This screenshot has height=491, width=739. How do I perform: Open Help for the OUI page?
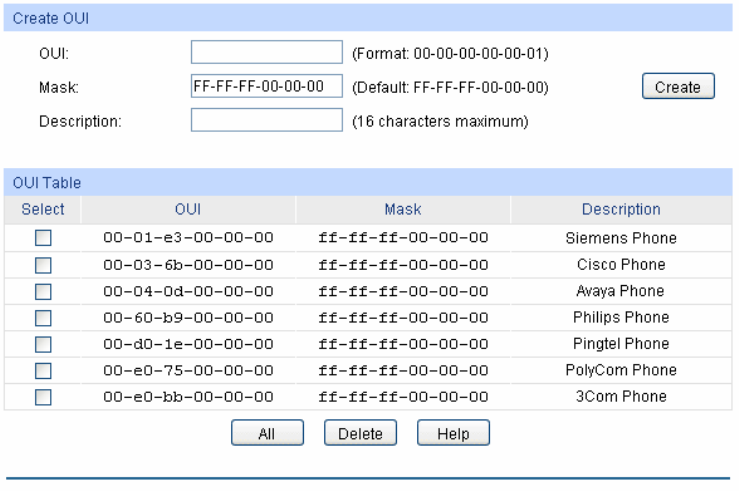tap(453, 434)
